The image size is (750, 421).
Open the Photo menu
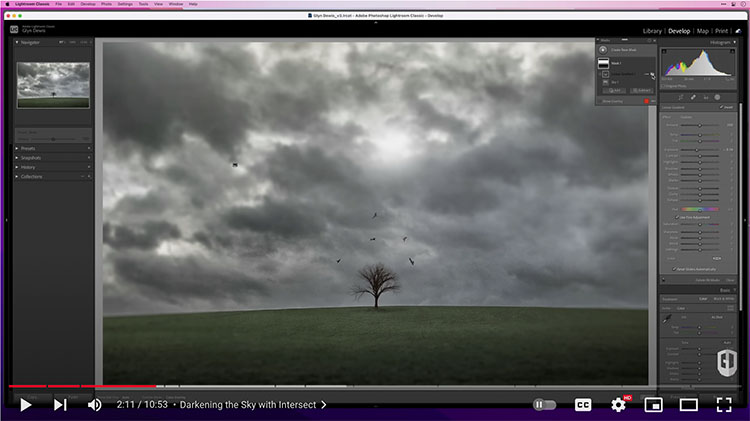106,4
